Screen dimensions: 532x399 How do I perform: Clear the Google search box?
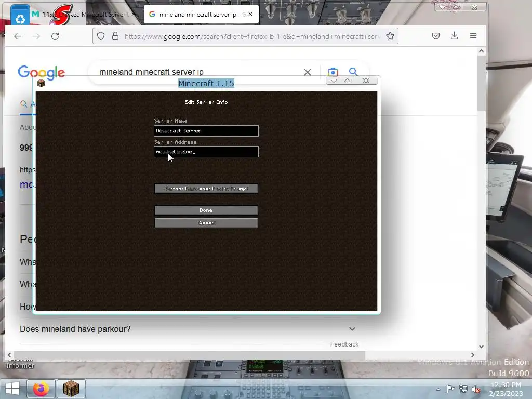tap(308, 72)
